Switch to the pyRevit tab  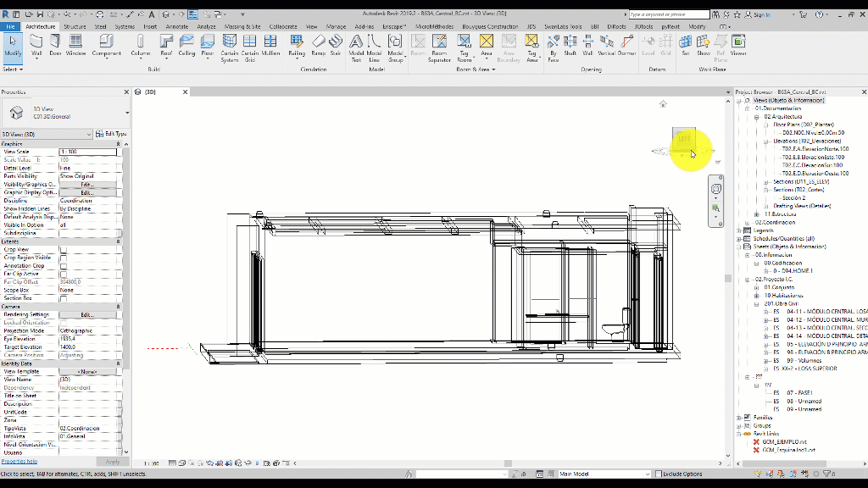tap(670, 26)
